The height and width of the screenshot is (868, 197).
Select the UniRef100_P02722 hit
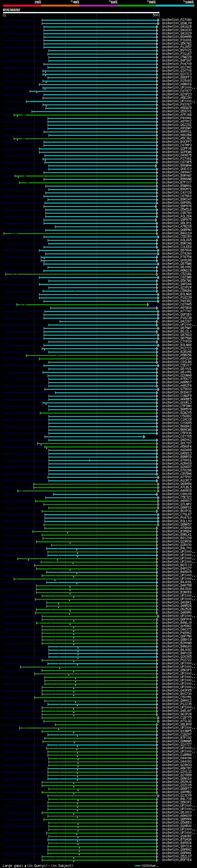(176, 660)
